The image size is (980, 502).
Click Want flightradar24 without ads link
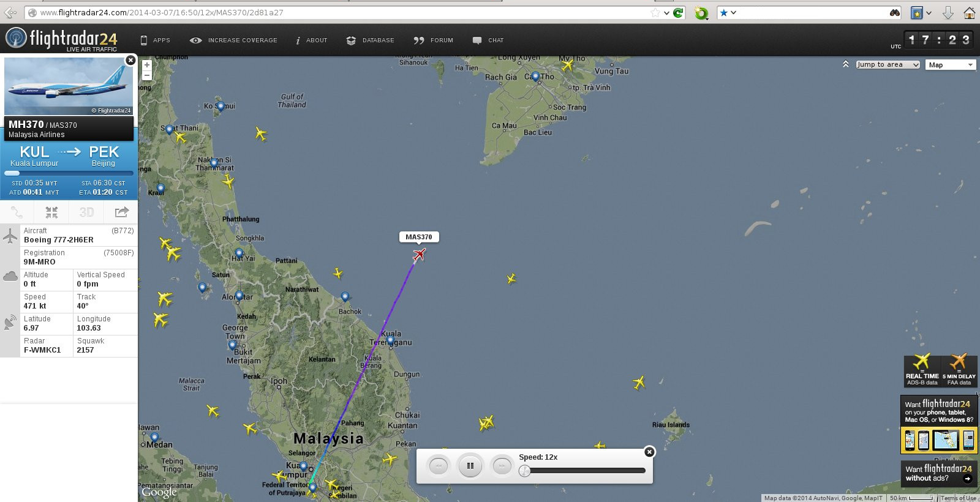(939, 473)
